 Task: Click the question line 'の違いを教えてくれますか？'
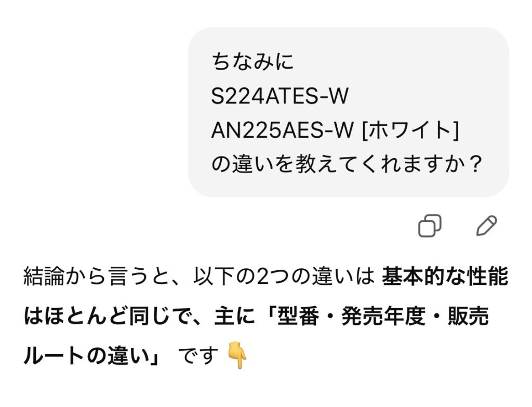pyautogui.click(x=347, y=164)
